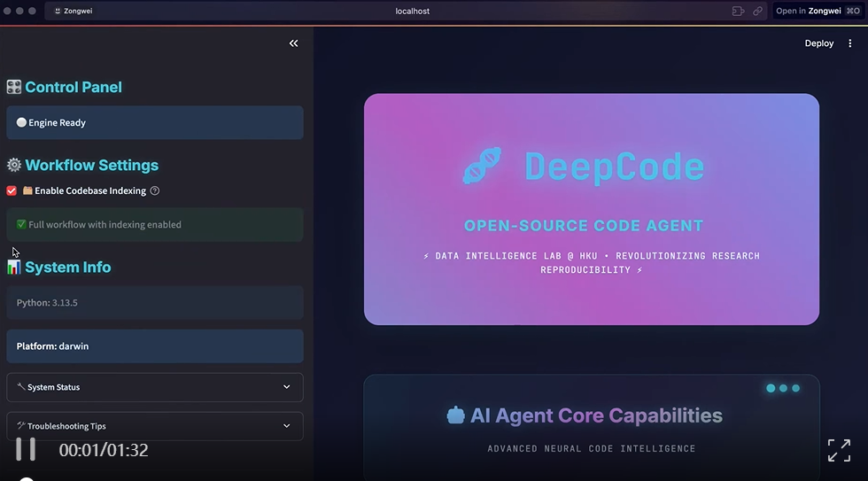The height and width of the screenshot is (481, 868).
Task: Click the screen share icon in title bar
Action: pos(738,11)
